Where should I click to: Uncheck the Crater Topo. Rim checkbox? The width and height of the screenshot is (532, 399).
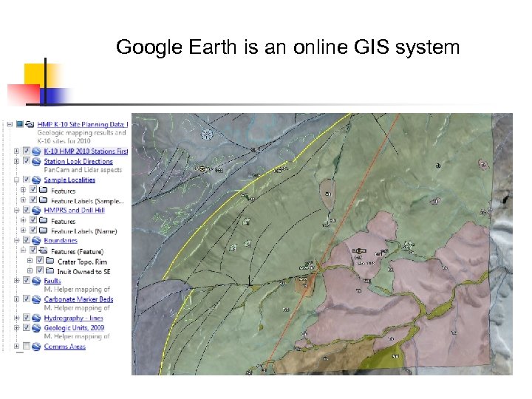(40, 260)
